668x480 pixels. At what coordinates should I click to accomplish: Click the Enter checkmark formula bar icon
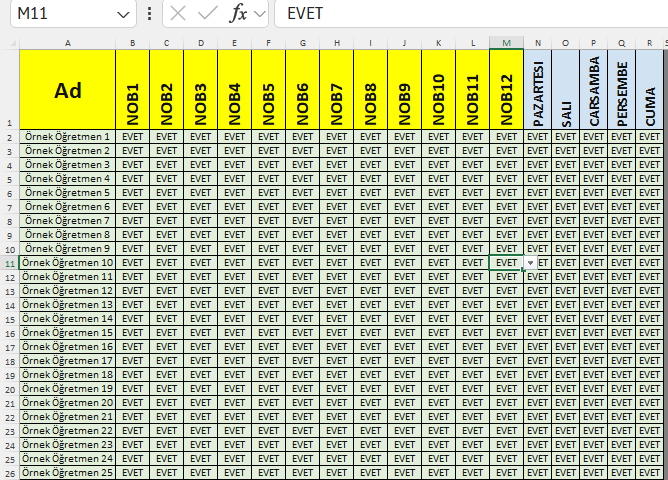pos(207,14)
